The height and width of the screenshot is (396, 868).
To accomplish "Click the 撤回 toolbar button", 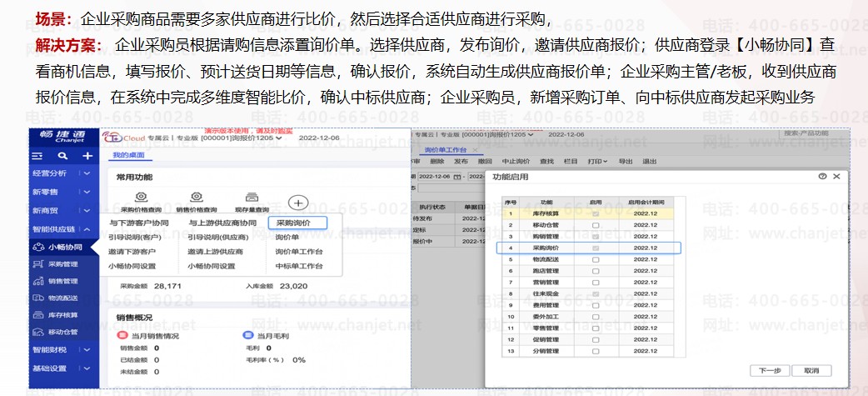I will click(x=485, y=162).
